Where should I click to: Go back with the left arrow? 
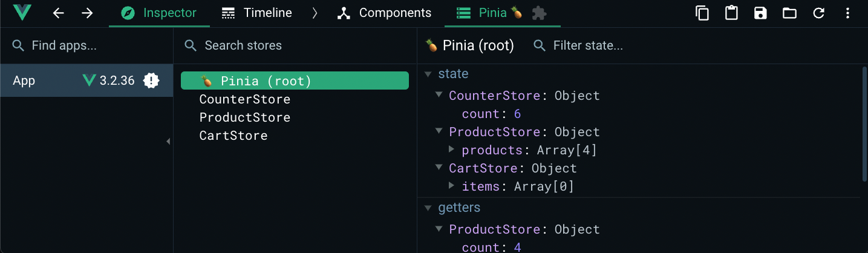point(58,13)
